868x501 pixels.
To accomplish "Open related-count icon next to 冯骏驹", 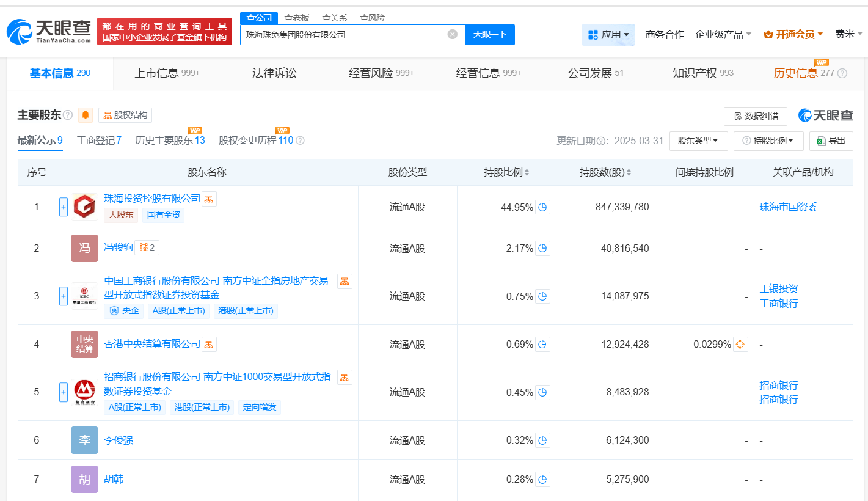I will tap(147, 247).
